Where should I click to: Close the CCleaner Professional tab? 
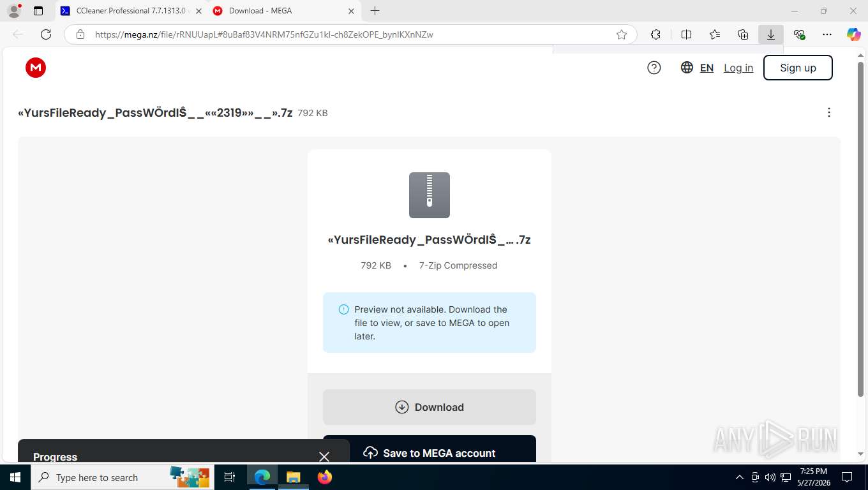tap(198, 11)
